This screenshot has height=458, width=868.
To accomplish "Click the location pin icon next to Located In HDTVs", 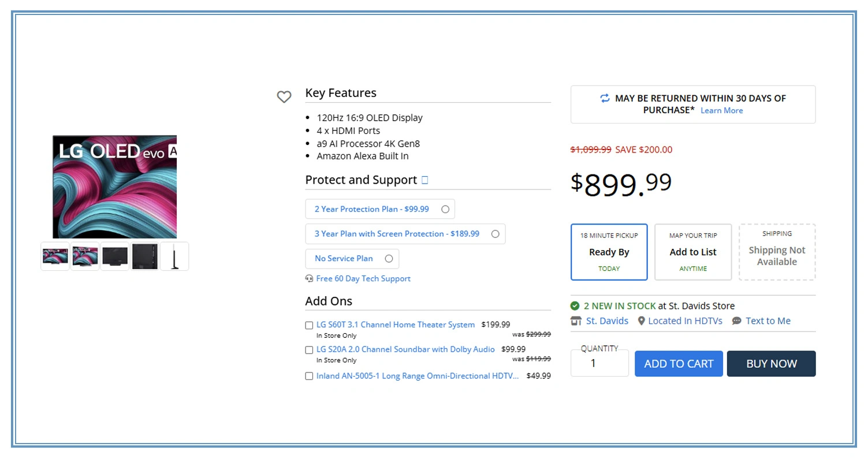I will coord(641,321).
